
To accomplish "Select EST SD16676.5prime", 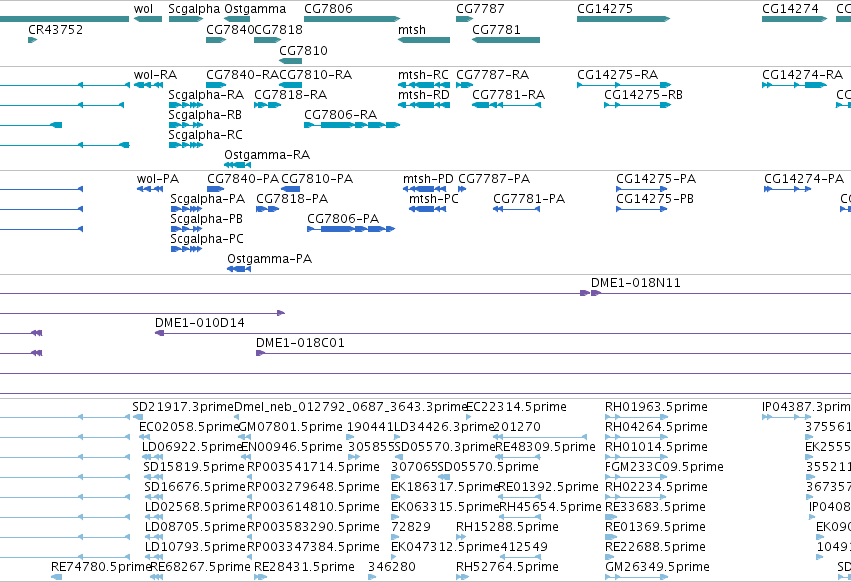I will 195,487.
